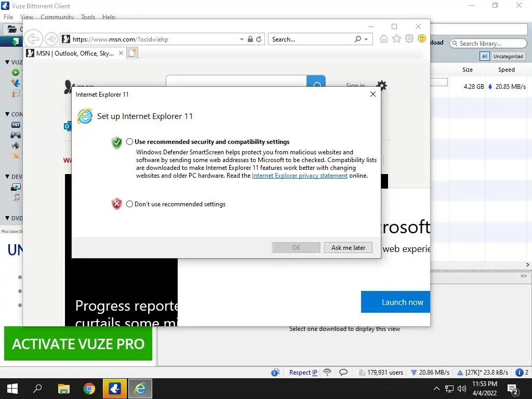This screenshot has height=399, width=532.
Task: Open a new IE tab
Action: 132,54
